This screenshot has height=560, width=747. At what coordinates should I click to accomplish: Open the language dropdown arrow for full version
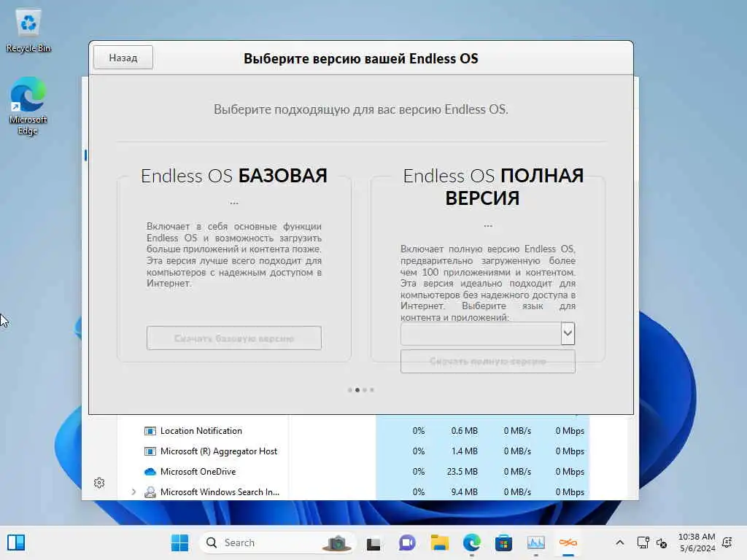(568, 333)
